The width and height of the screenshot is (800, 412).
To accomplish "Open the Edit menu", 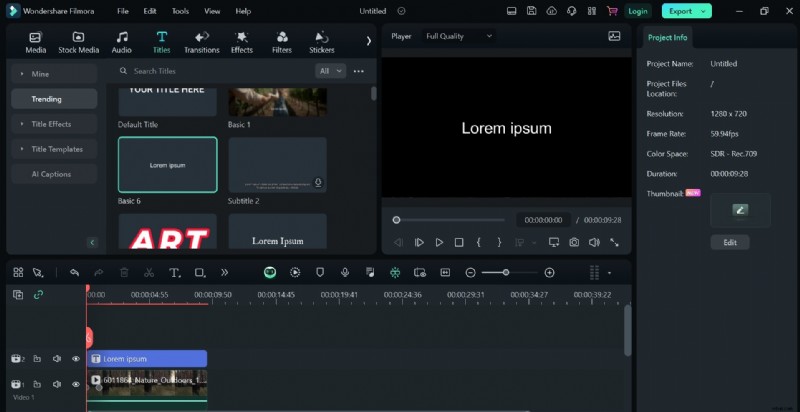I will coord(149,11).
